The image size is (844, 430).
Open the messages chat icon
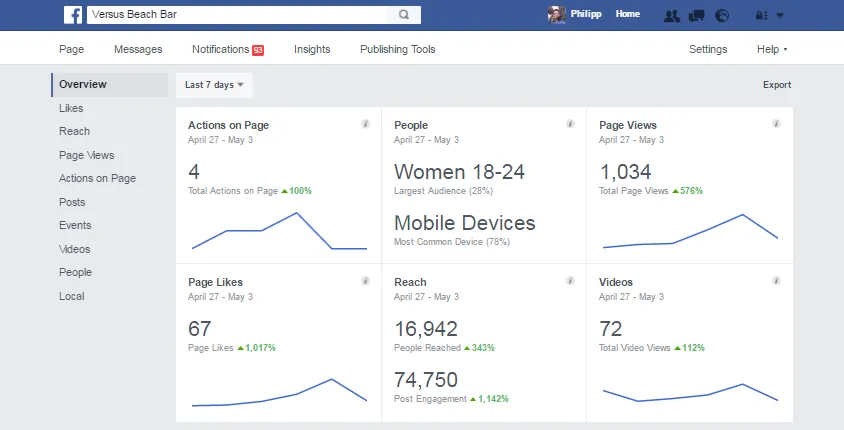697,16
